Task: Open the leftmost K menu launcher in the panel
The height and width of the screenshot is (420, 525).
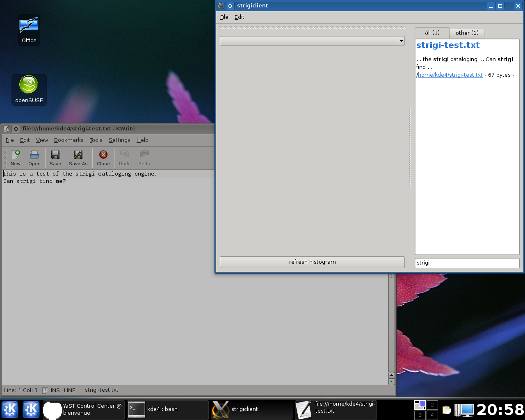Action: pos(10,409)
